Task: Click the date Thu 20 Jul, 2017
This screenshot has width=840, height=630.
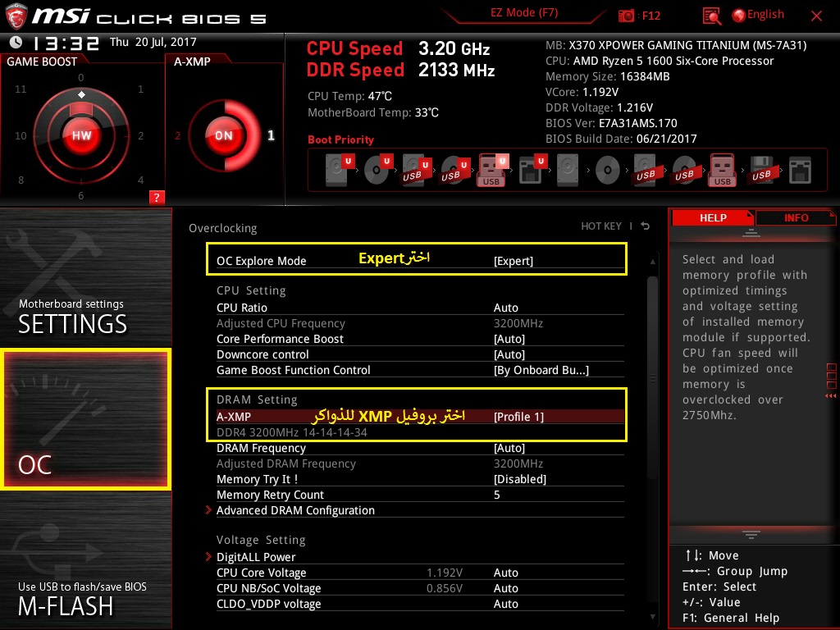Action: (153, 42)
